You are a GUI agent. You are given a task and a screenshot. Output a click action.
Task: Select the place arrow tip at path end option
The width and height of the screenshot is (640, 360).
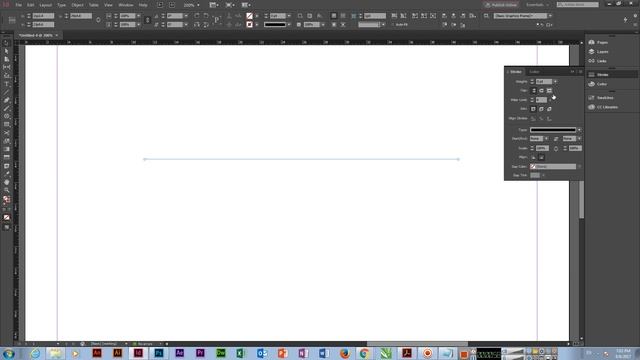pos(541,157)
